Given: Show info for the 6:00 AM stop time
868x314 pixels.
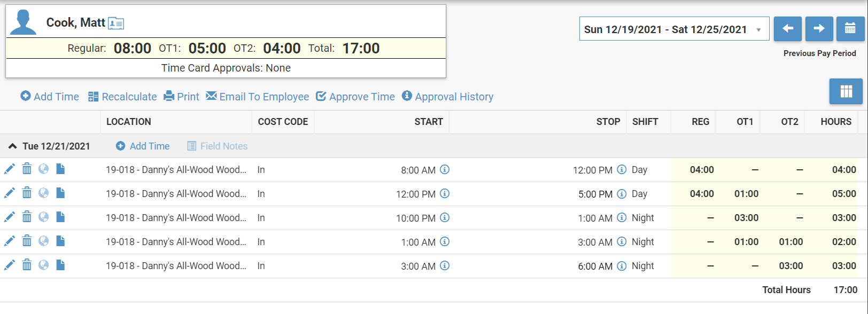Looking at the screenshot, I should click(622, 265).
